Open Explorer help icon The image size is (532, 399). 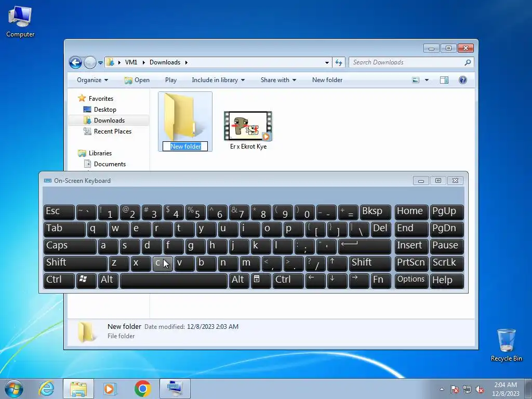(x=463, y=80)
